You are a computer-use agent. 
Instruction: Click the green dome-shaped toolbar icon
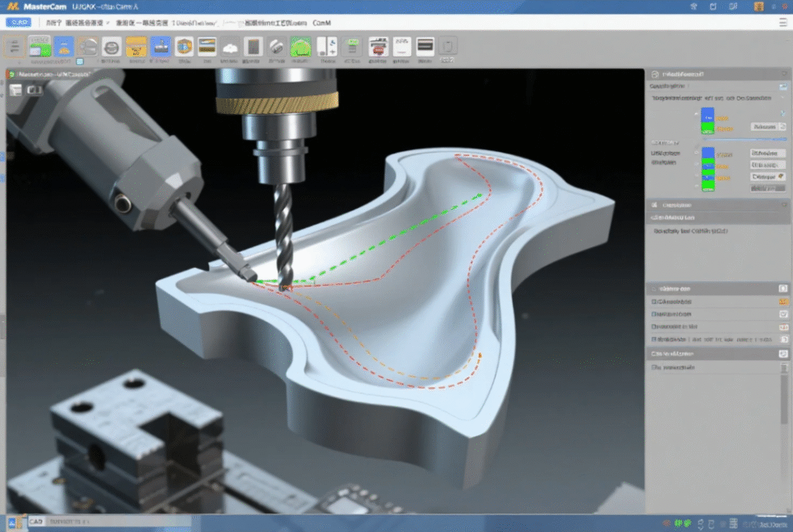coord(300,47)
